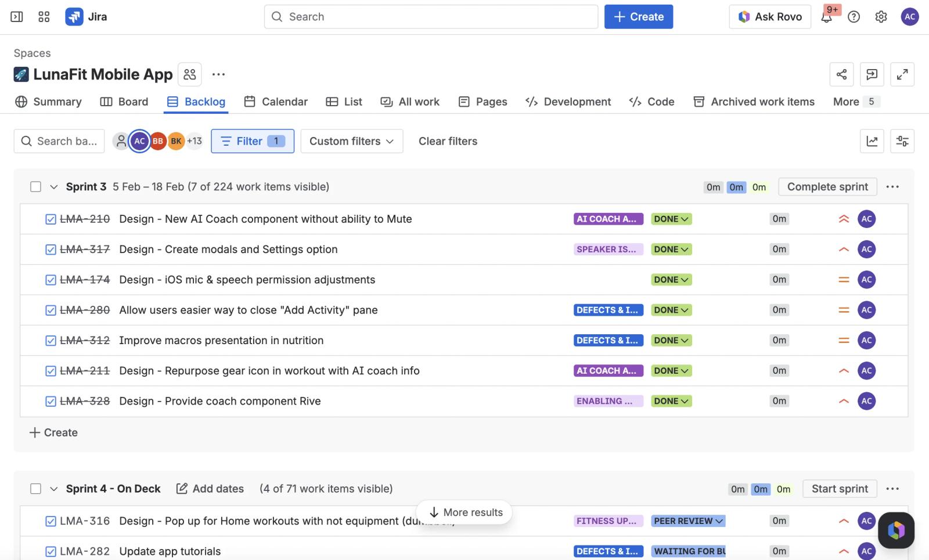Click the edit pencil icon for Add dates

coord(182,489)
